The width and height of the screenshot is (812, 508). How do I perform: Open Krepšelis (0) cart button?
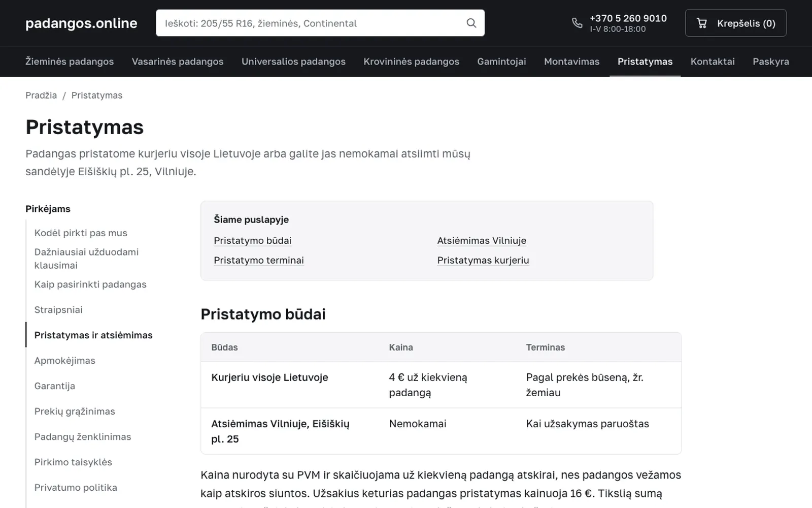[735, 23]
